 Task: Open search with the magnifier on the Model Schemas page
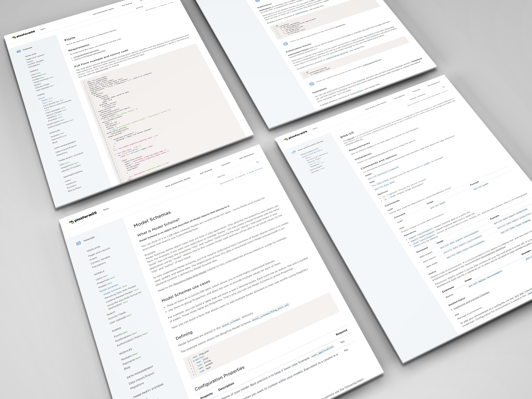258,162
